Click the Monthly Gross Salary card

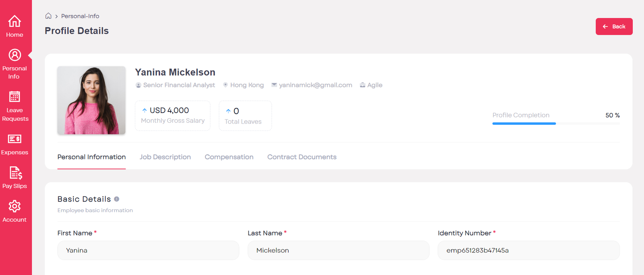pyautogui.click(x=172, y=116)
